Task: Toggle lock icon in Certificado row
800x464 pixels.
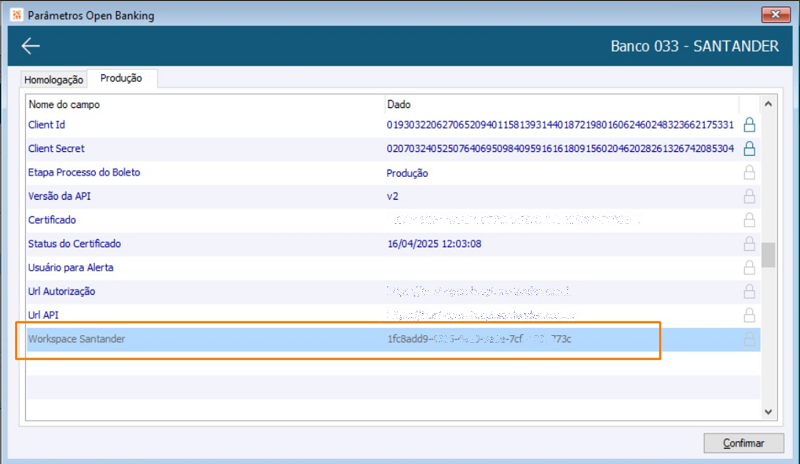Action: (749, 220)
